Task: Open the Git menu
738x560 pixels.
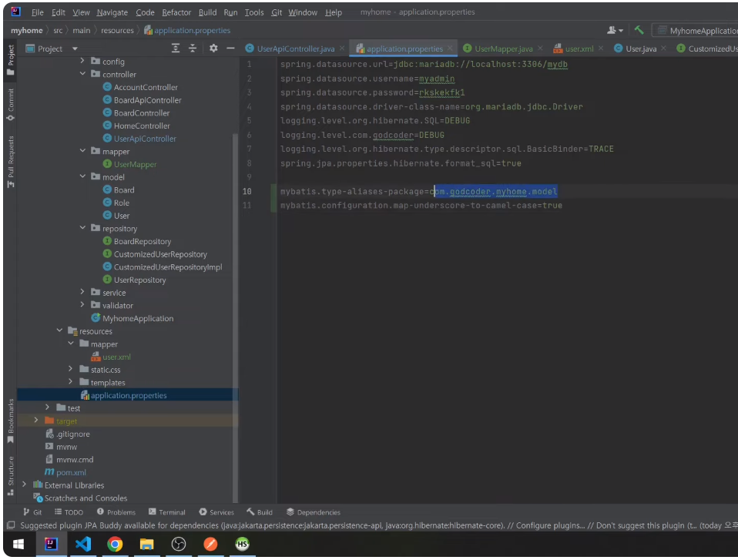Action: click(x=277, y=12)
